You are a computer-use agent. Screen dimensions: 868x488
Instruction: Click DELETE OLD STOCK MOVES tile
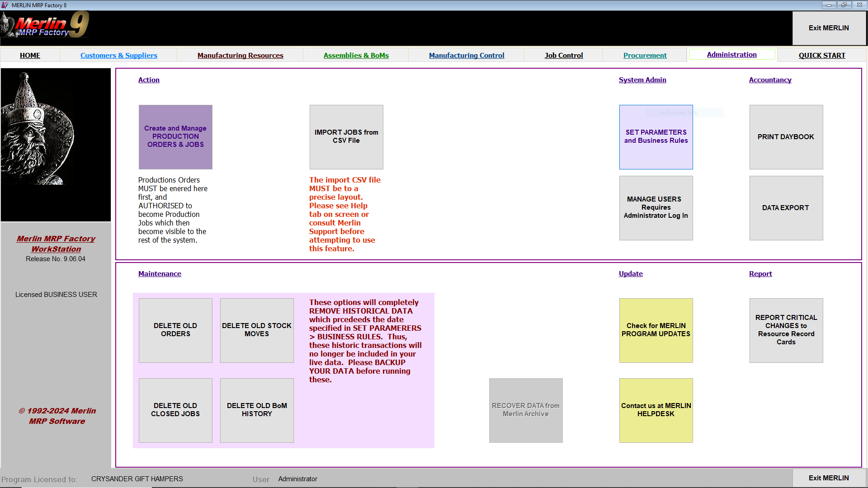[x=257, y=330]
